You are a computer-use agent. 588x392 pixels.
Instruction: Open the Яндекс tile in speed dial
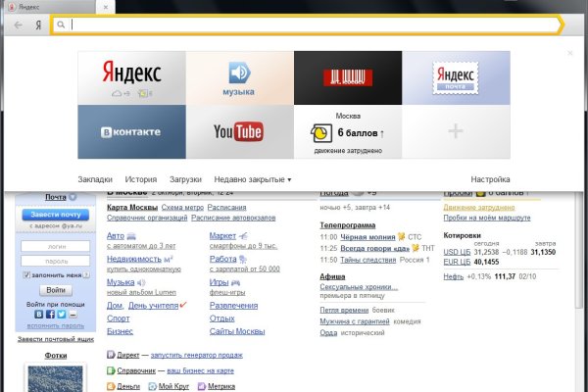point(131,77)
